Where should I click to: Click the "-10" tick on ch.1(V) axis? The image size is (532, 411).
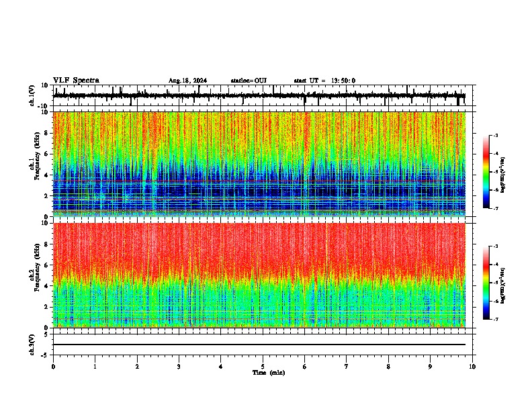click(44, 106)
